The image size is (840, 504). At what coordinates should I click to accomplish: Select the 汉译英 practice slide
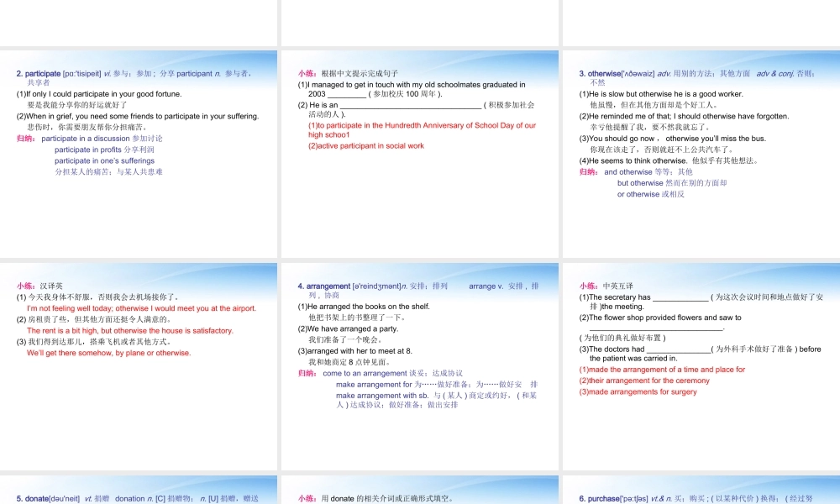(139, 365)
